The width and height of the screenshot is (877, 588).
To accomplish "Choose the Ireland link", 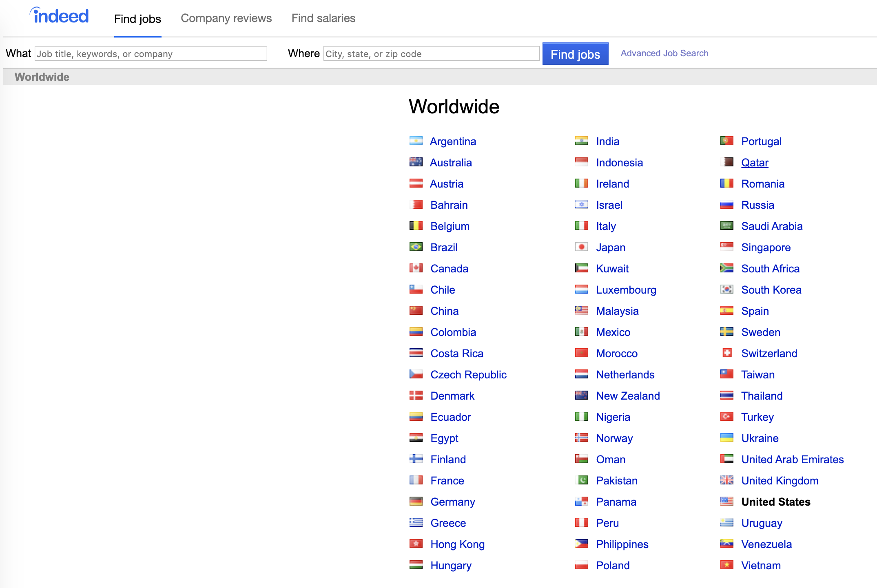I will [x=612, y=184].
